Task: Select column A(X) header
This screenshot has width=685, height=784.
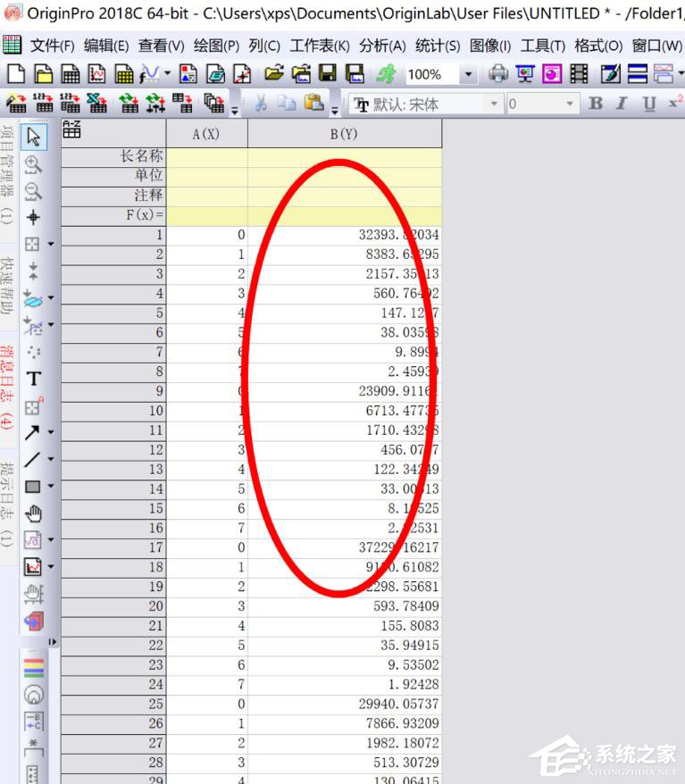Action: click(x=206, y=134)
